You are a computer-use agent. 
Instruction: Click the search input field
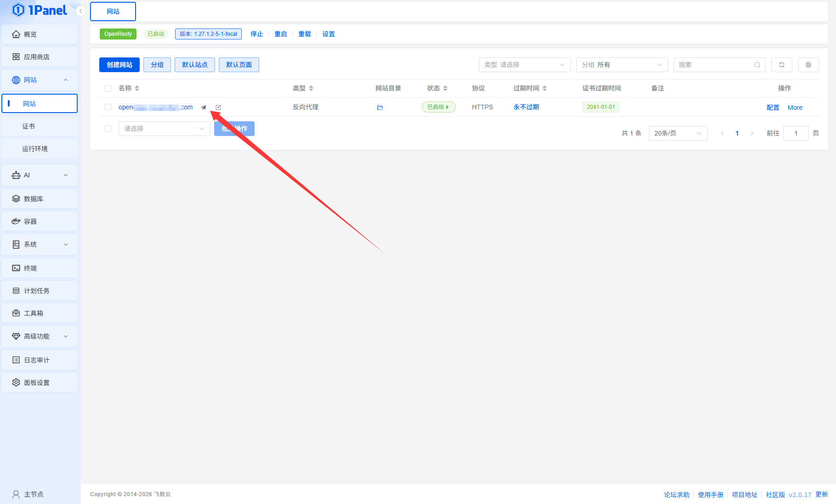(x=714, y=65)
